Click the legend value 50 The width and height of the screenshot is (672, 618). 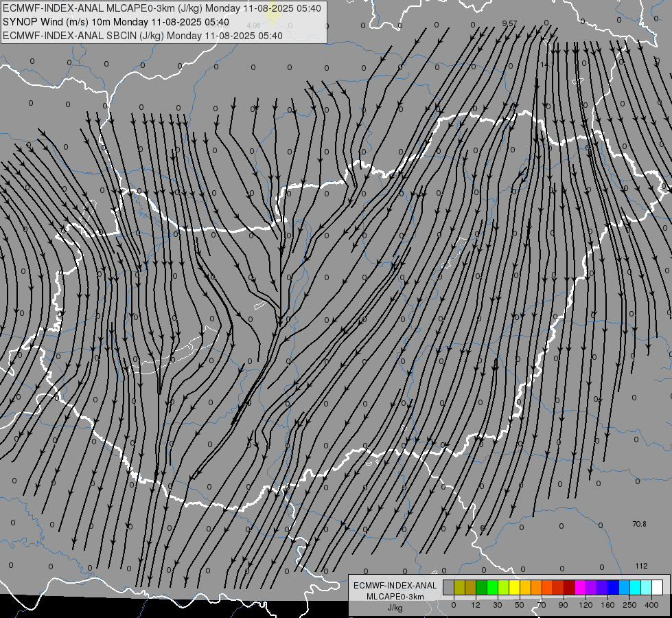pyautogui.click(x=520, y=605)
